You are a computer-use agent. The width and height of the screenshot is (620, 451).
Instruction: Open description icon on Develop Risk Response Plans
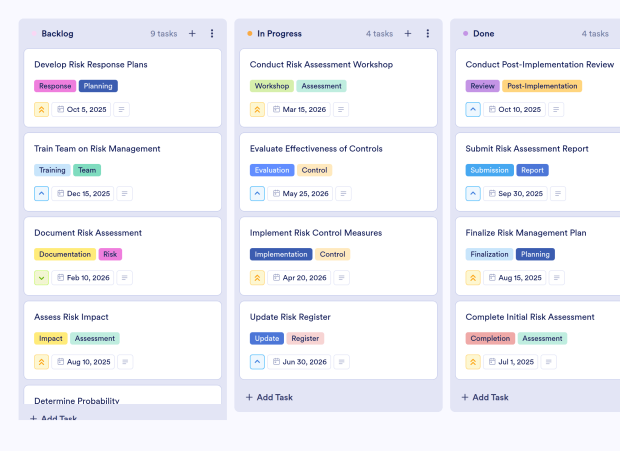[x=121, y=109]
